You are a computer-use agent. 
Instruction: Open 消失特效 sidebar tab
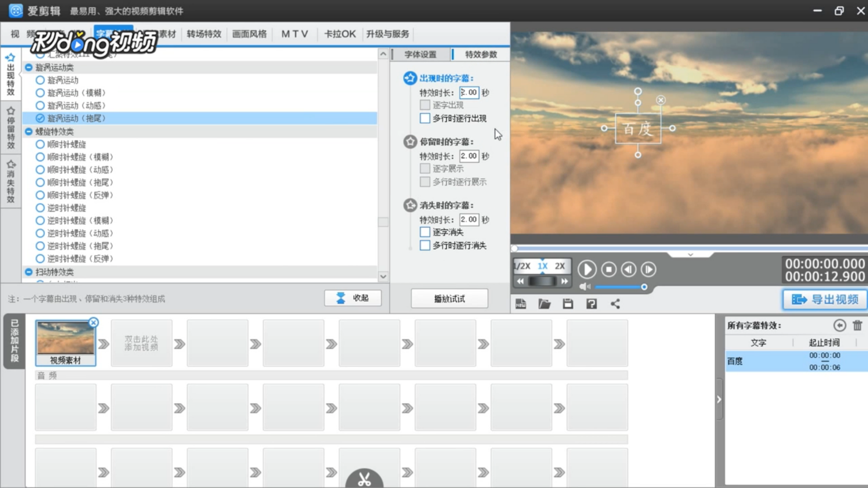(x=10, y=182)
